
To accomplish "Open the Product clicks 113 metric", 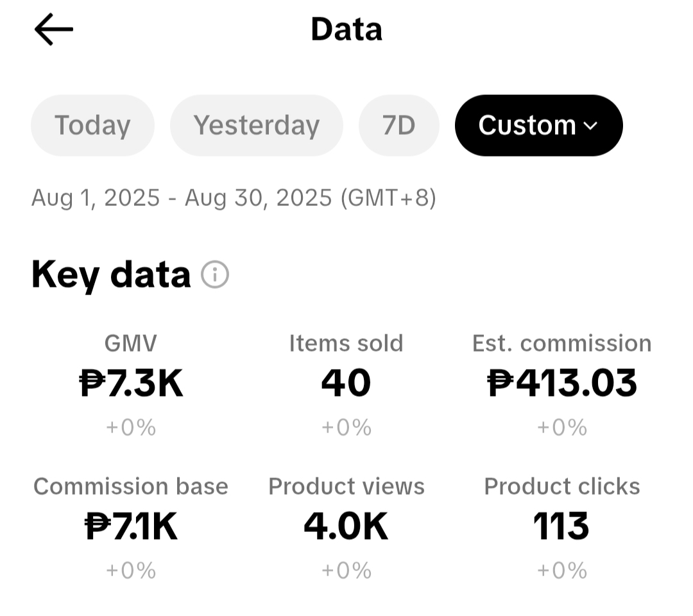I will pos(561,527).
